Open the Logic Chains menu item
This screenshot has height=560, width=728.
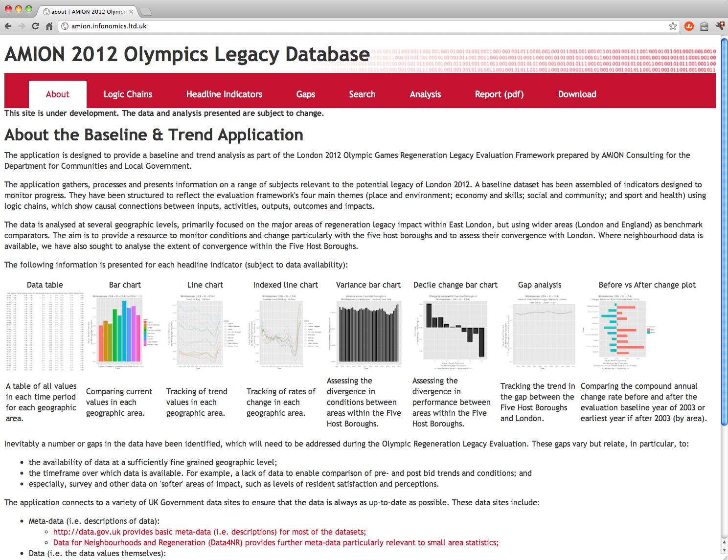(128, 94)
